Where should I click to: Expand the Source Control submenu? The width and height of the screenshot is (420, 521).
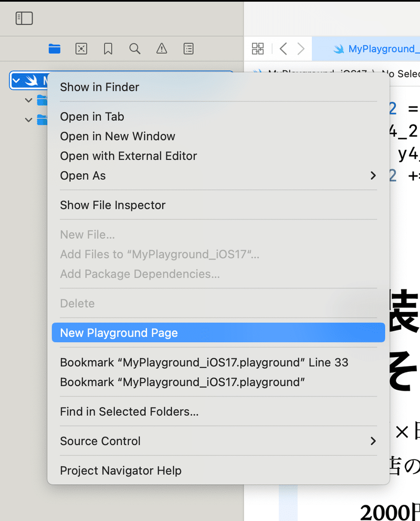click(x=218, y=441)
